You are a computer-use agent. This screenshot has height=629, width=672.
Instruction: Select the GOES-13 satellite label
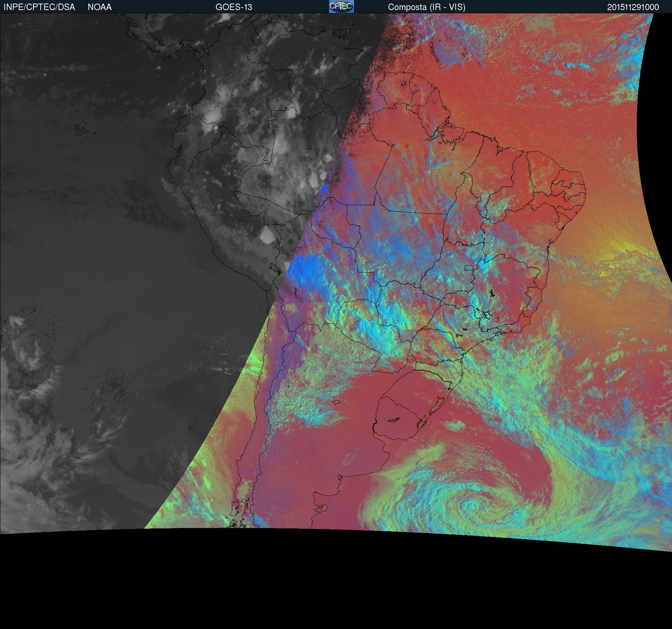(234, 7)
